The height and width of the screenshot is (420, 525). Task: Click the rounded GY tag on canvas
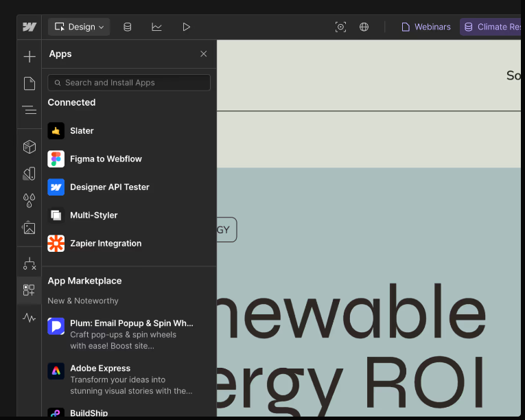226,230
